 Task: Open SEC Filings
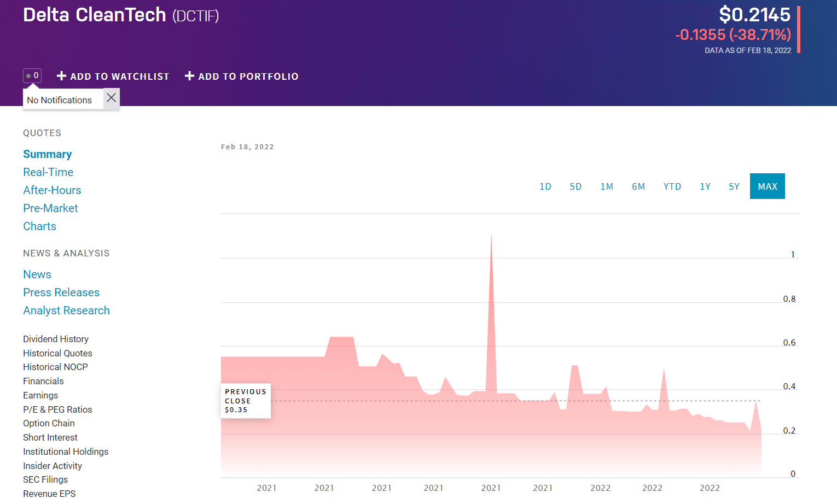45,479
